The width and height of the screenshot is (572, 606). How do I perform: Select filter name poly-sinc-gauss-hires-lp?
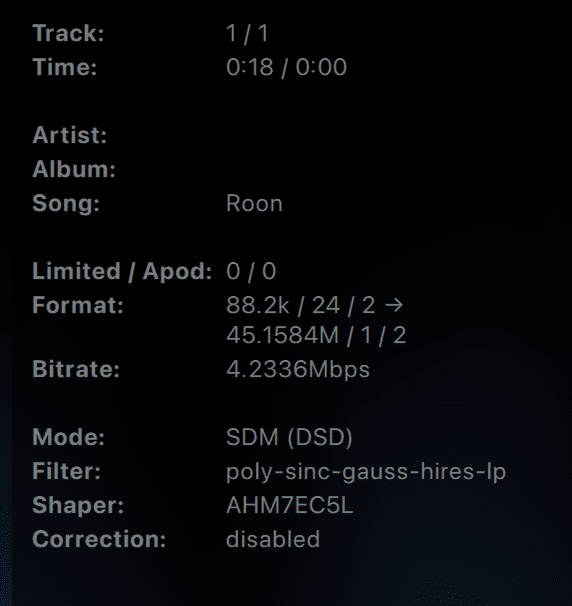366,472
